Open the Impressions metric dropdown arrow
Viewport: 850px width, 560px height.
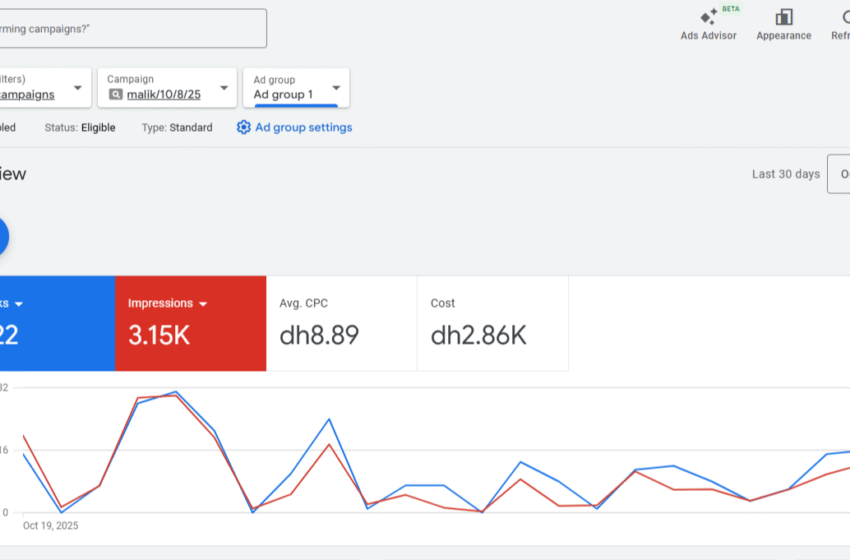(x=203, y=304)
